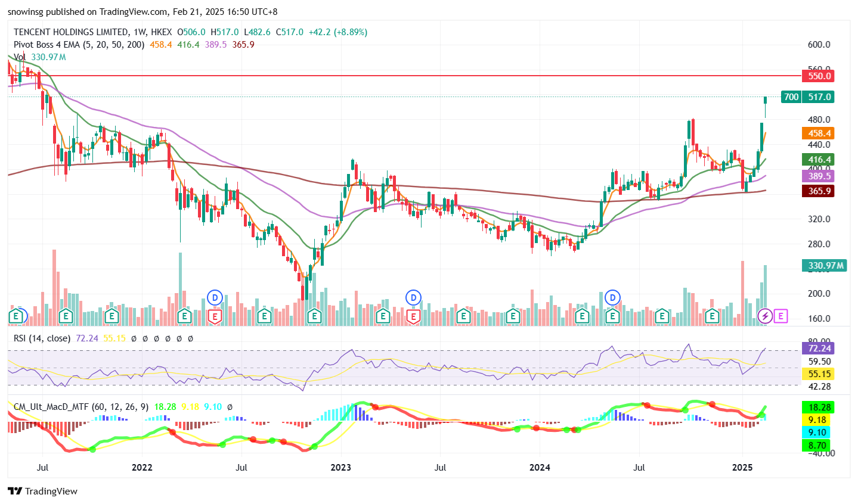Click the TradingView logo at bottom left

(42, 491)
